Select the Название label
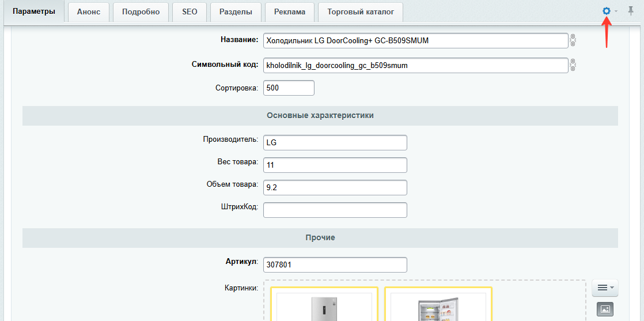The image size is (644, 321). 240,40
